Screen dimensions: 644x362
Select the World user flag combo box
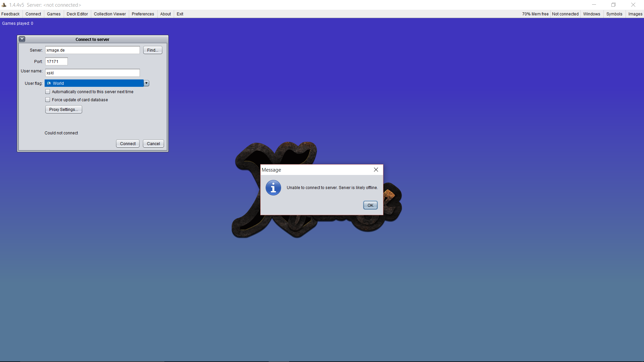tap(94, 83)
